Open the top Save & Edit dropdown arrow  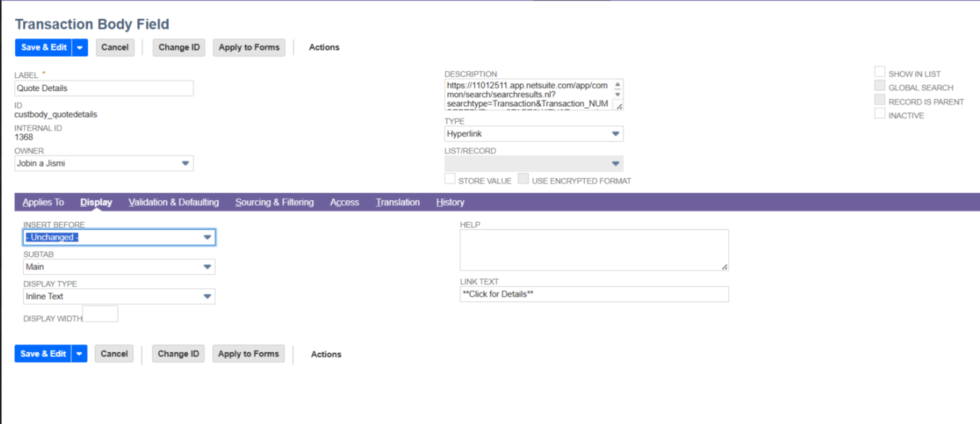click(80, 48)
